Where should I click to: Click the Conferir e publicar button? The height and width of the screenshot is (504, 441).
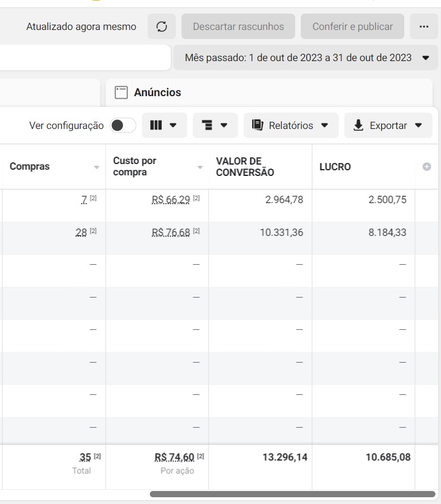click(352, 27)
